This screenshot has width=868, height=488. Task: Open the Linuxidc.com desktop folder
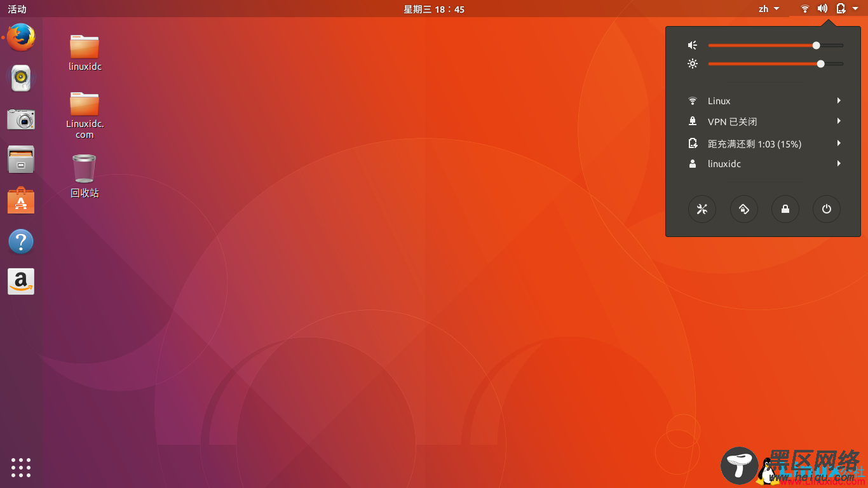(85, 115)
